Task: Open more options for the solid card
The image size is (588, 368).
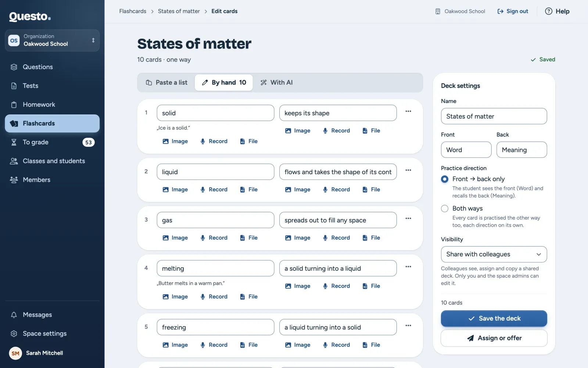Action: (x=408, y=111)
